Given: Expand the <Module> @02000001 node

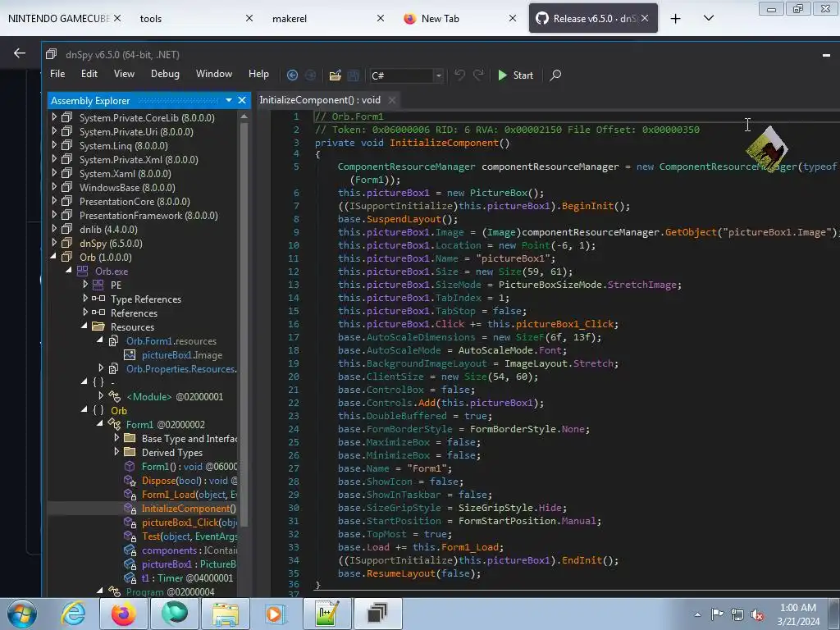Looking at the screenshot, I should 101,395.
